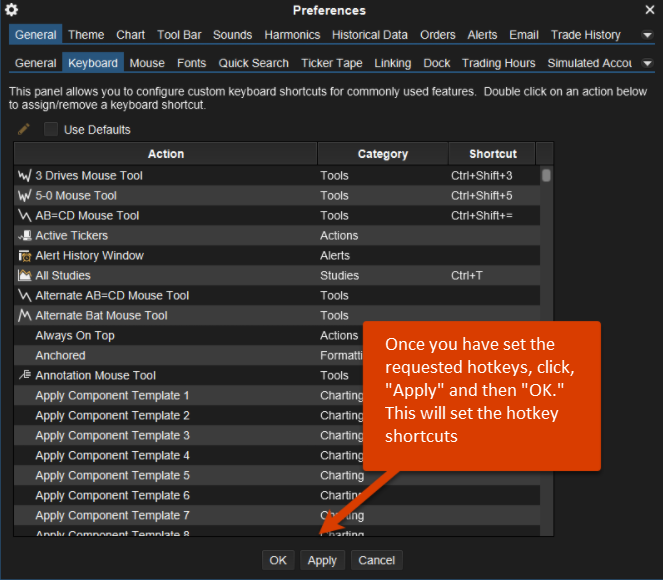Switch to the Quick Search sub-tab
The width and height of the screenshot is (663, 580).
(254, 63)
